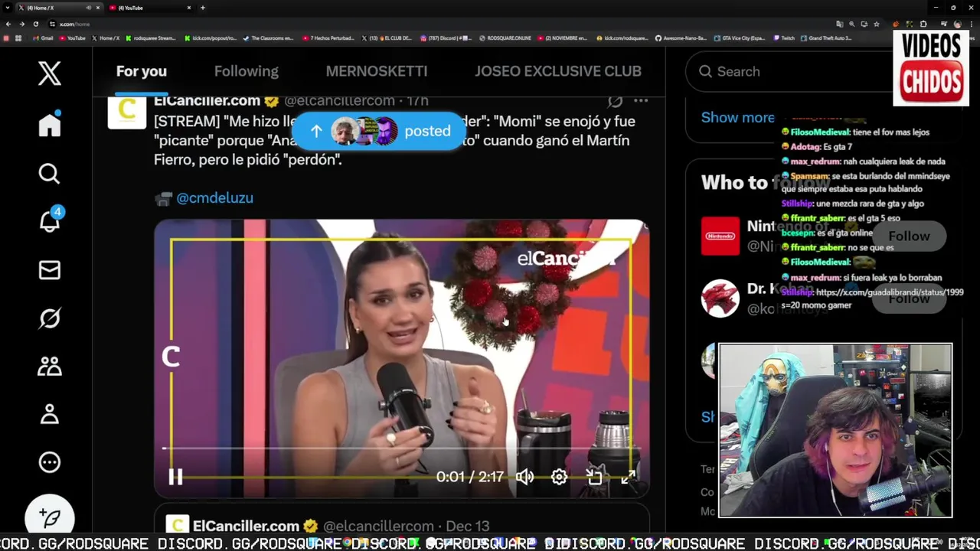Screen dimensions: 980x551
Task: Open Grok slash-circle icon in sidebar
Action: (50, 318)
